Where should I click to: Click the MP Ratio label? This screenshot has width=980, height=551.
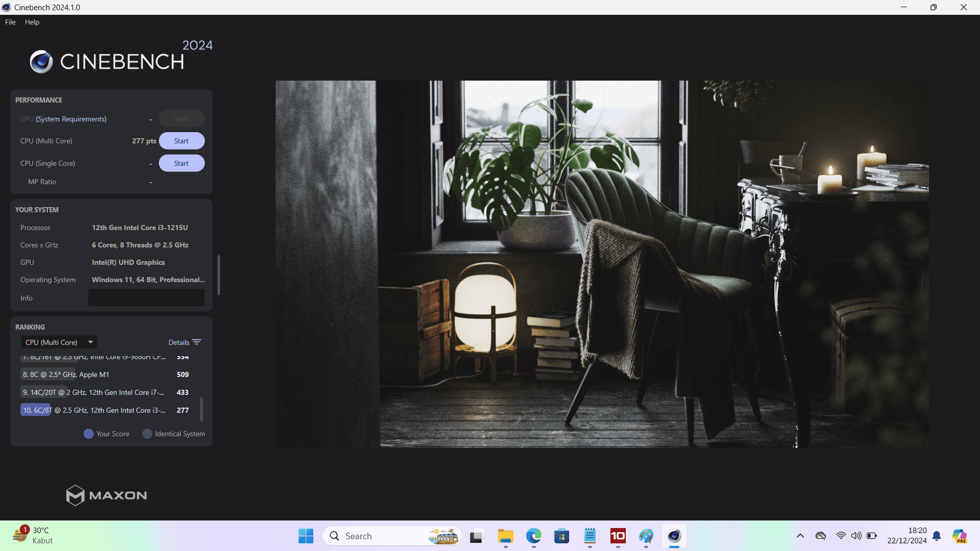click(x=42, y=182)
